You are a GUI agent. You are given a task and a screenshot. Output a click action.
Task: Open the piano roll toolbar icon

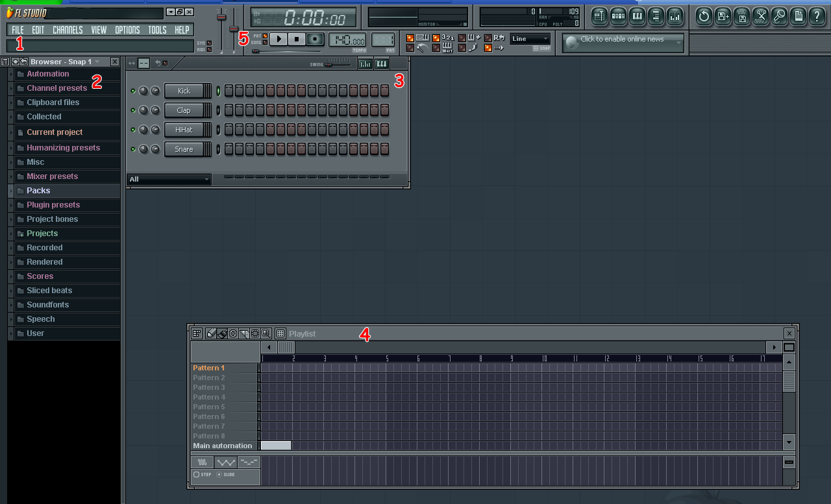pyautogui.click(x=637, y=16)
